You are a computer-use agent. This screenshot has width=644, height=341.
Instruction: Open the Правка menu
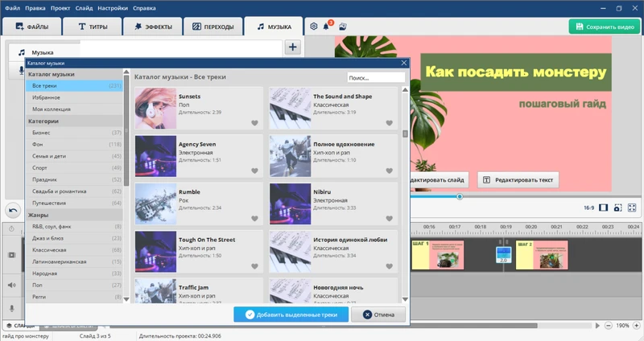pyautogui.click(x=35, y=8)
